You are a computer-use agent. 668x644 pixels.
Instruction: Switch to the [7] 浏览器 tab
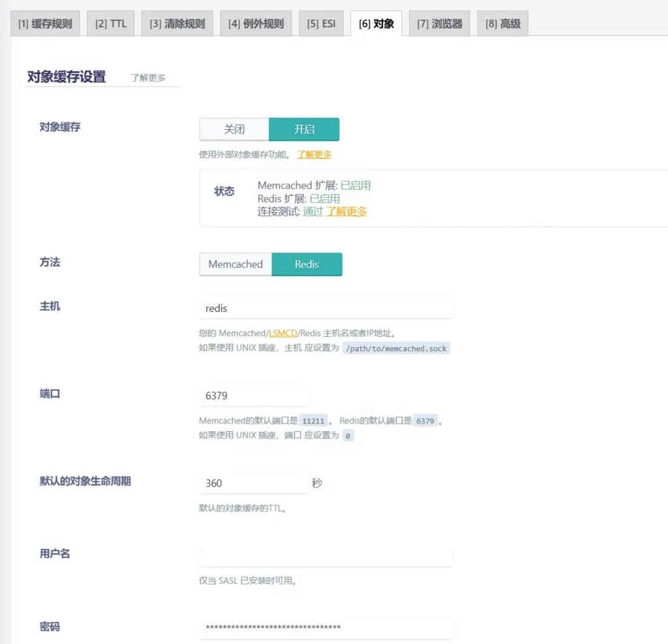point(440,23)
